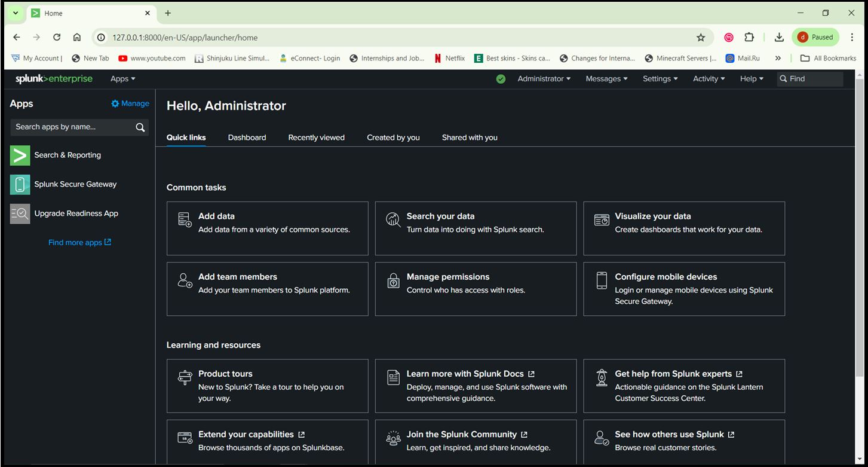Open the Chrome extensions puzzle icon
The image size is (868, 467).
pyautogui.click(x=749, y=37)
